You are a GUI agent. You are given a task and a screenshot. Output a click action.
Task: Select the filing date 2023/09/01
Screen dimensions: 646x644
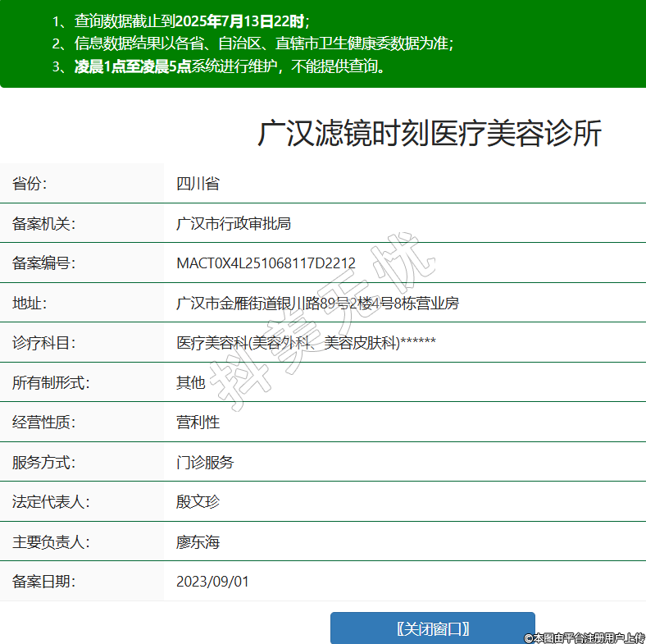click(x=212, y=582)
